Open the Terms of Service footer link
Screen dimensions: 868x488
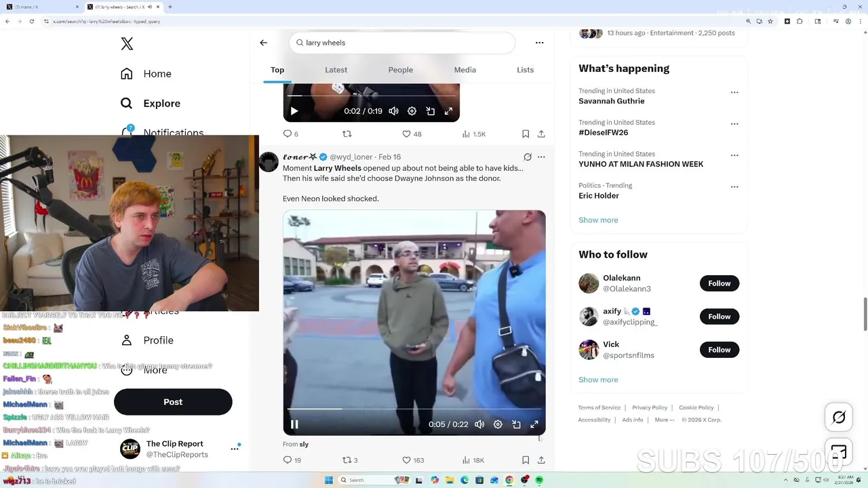599,408
